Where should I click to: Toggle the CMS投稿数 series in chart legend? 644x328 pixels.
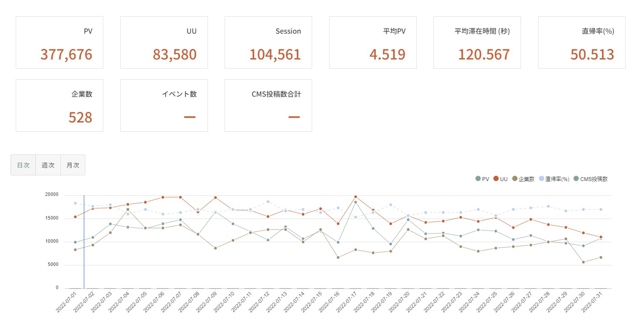(591, 179)
